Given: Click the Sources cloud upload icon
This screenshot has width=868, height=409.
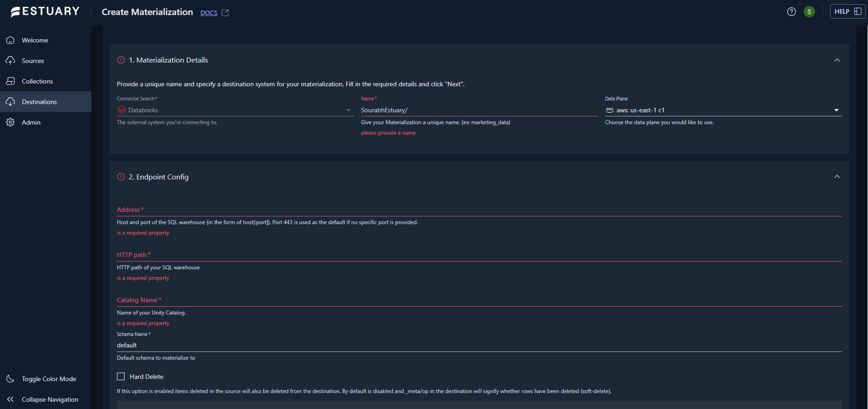Looking at the screenshot, I should click(x=11, y=61).
